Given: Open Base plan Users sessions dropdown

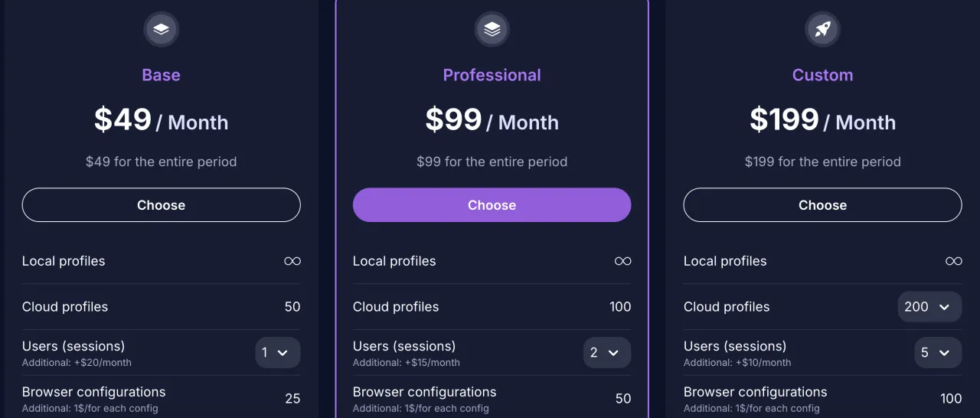Looking at the screenshot, I should pos(278,353).
